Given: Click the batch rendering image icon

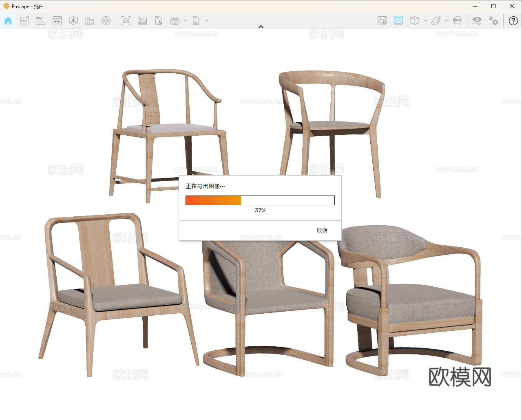Looking at the screenshot, I should coord(142,21).
